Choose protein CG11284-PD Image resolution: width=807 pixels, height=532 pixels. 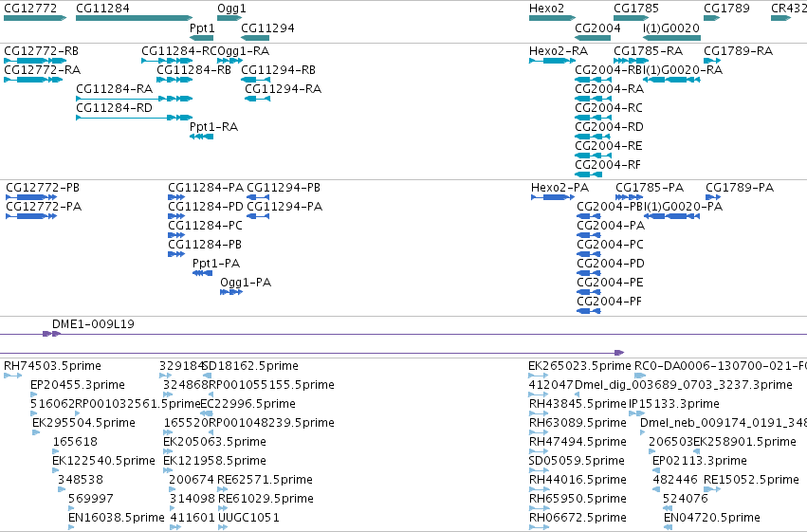pos(206,207)
